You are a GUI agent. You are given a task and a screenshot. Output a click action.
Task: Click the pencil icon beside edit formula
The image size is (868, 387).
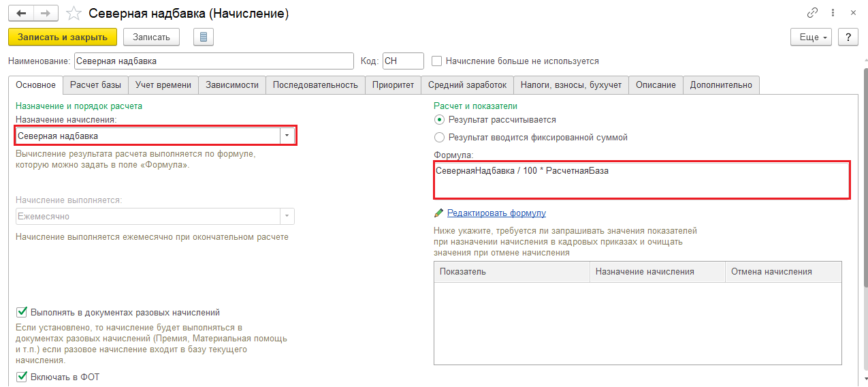click(x=439, y=213)
